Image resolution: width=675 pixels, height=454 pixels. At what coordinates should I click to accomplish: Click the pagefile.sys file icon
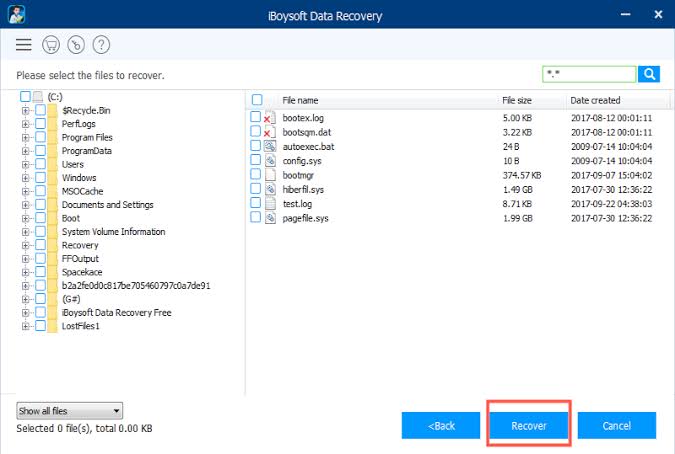click(x=270, y=218)
